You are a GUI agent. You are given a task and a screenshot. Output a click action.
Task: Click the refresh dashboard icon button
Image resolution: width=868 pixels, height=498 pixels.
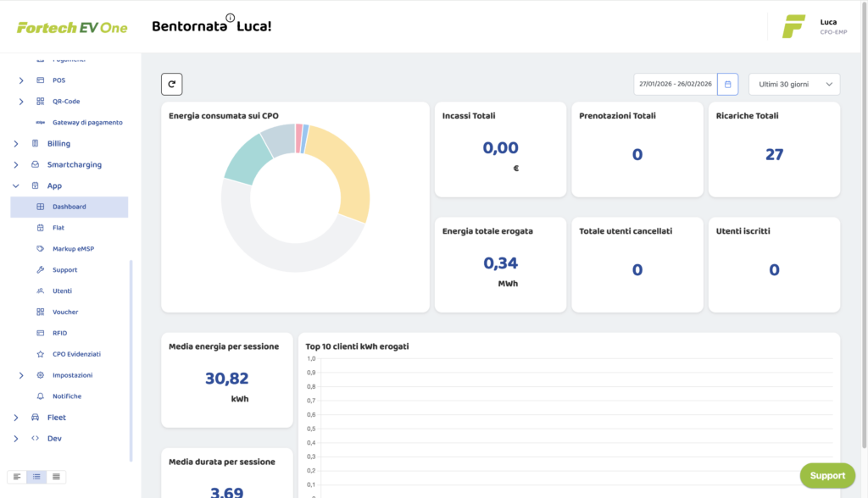click(171, 84)
